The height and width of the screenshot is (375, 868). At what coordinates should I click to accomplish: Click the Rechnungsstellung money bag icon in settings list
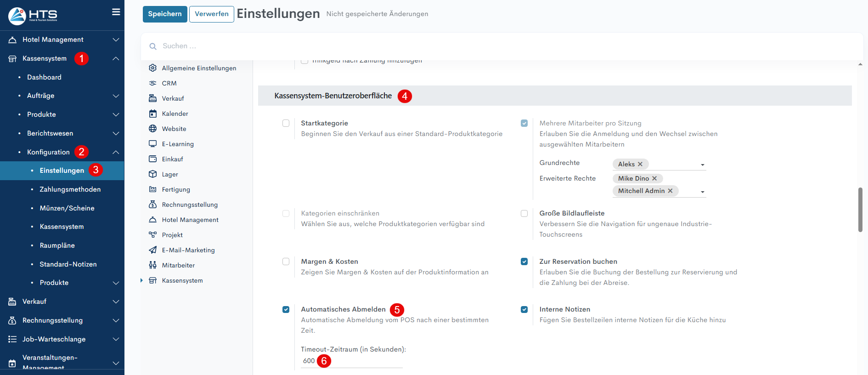[x=153, y=205]
